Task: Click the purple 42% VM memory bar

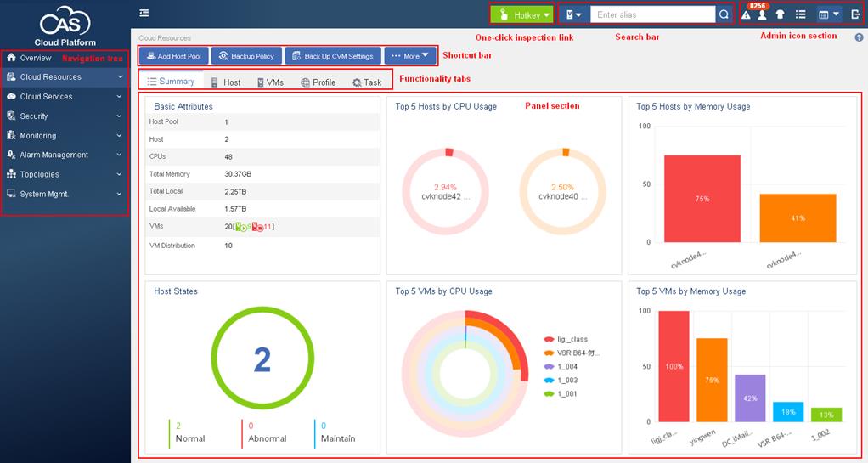Action: [750, 398]
